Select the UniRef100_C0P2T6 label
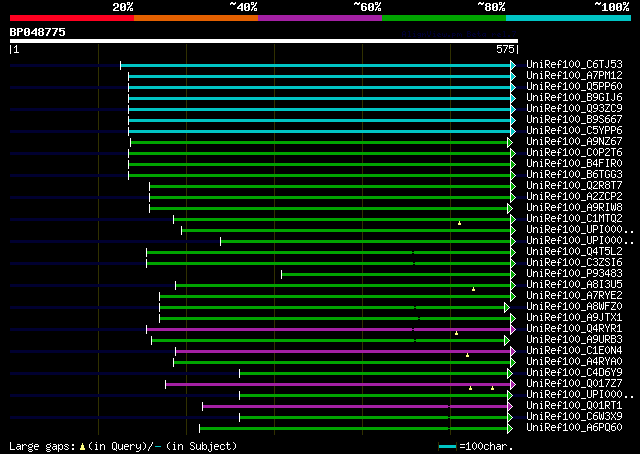The width and height of the screenshot is (640, 454). click(574, 152)
